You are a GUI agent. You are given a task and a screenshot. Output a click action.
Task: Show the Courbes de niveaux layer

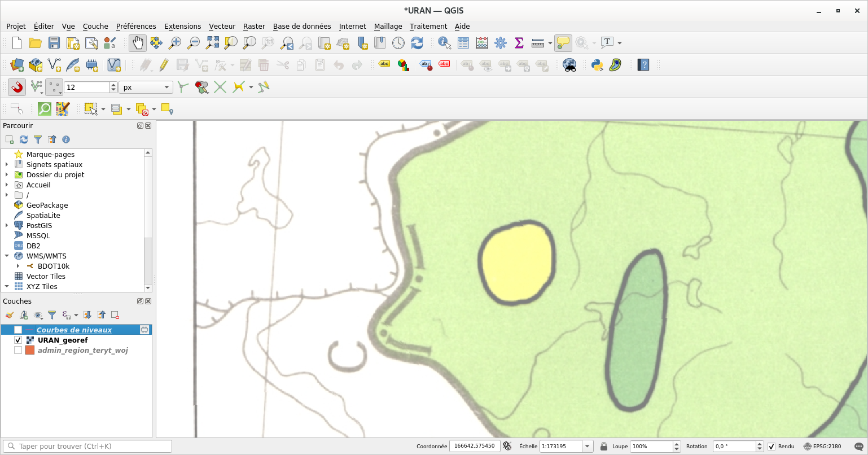(x=17, y=329)
